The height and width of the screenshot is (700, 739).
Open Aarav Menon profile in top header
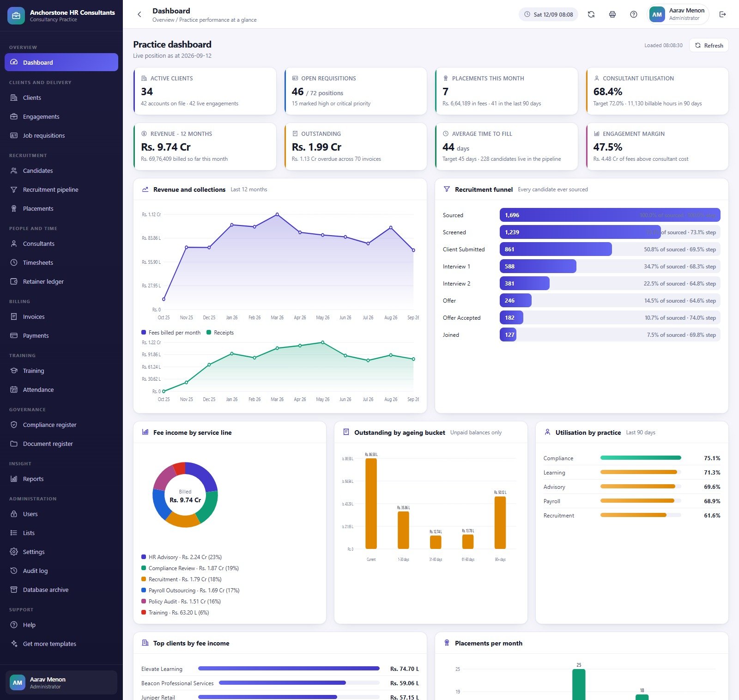coord(678,14)
